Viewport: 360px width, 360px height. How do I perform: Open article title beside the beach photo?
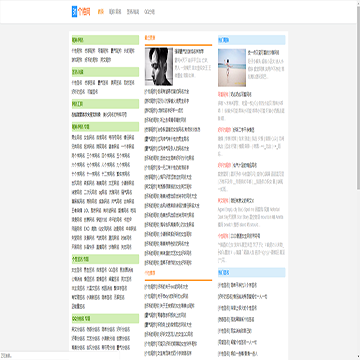[264, 53]
